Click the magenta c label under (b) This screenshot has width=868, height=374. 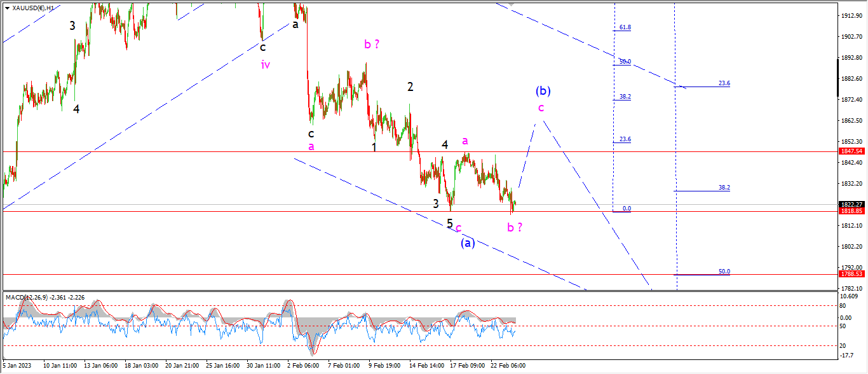tap(541, 107)
